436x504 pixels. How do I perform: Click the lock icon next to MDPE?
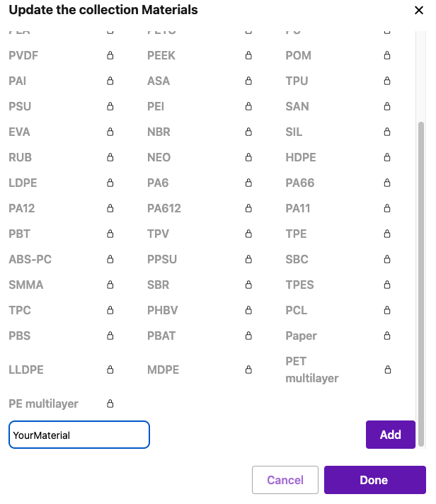click(x=248, y=370)
